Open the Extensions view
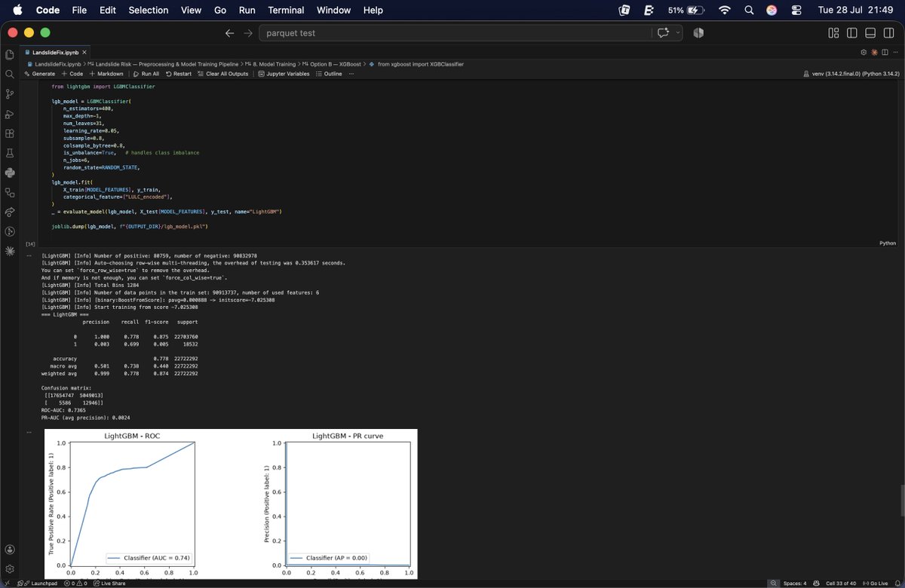905x588 pixels. click(10, 133)
